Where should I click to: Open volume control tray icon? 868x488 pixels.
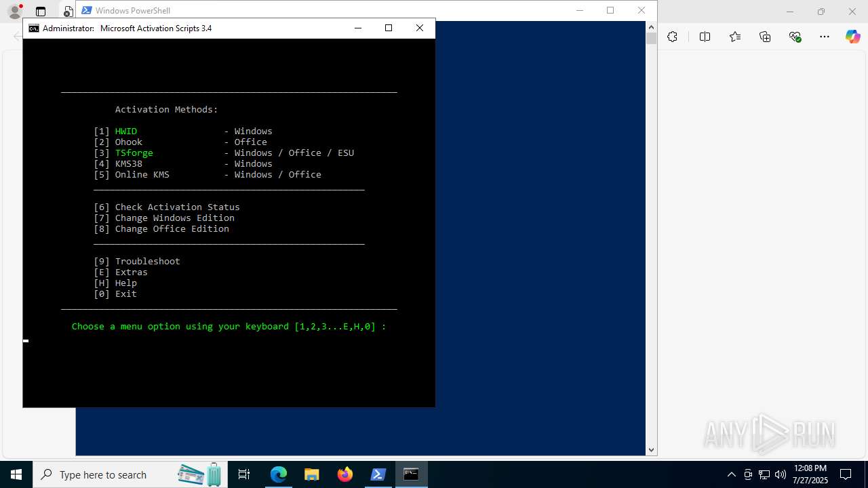coord(781,474)
